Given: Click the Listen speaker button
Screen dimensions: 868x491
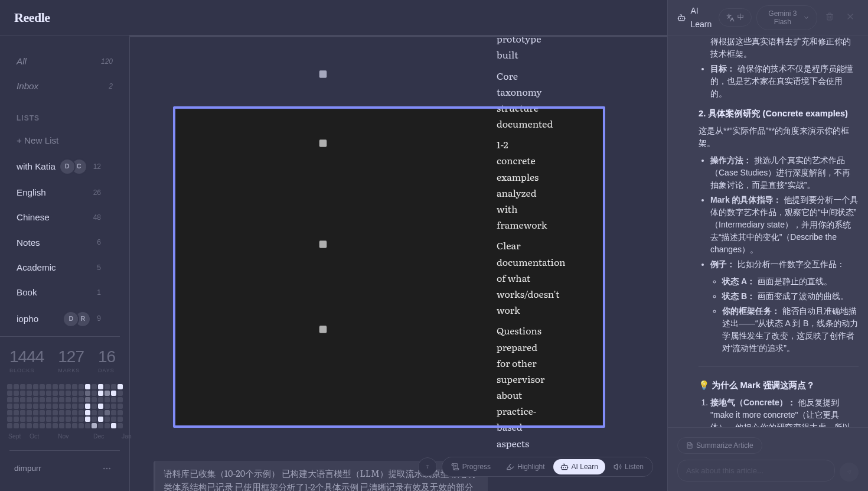Looking at the screenshot, I should tap(628, 467).
